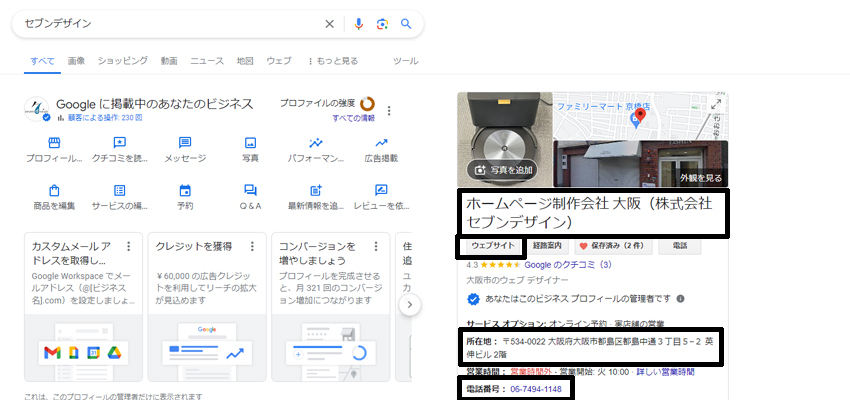
Task: Click the 大阪市のウェブ デザイナー text
Action: pyautogui.click(x=517, y=280)
